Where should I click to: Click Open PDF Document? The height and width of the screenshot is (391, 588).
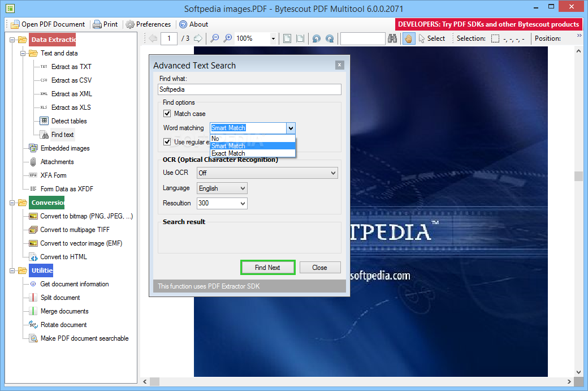[48, 24]
